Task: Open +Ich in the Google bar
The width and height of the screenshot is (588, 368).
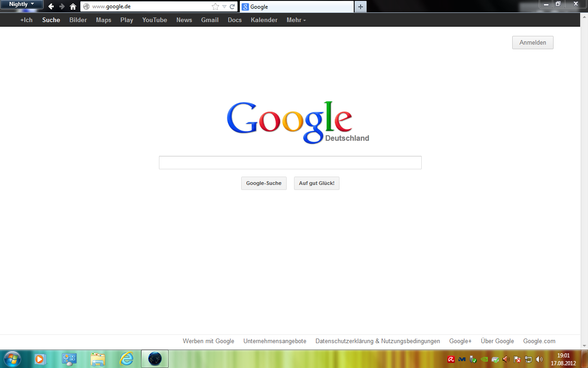Action: [26, 20]
